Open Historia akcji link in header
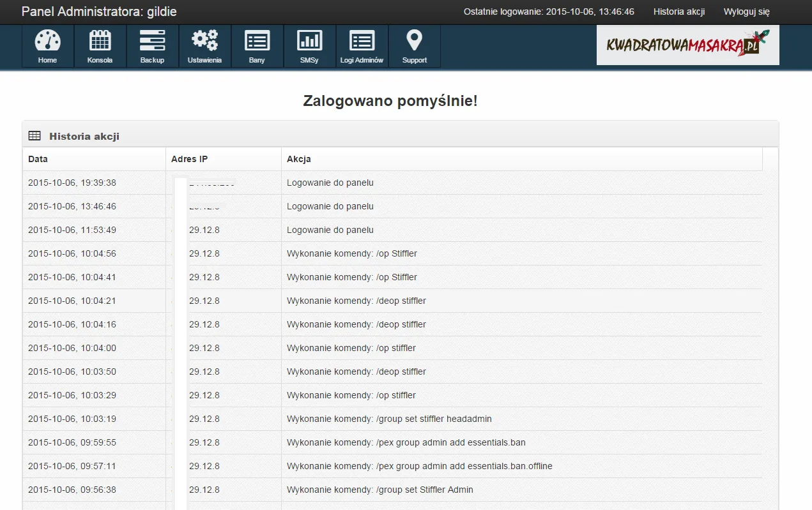This screenshot has height=510, width=812. tap(678, 11)
